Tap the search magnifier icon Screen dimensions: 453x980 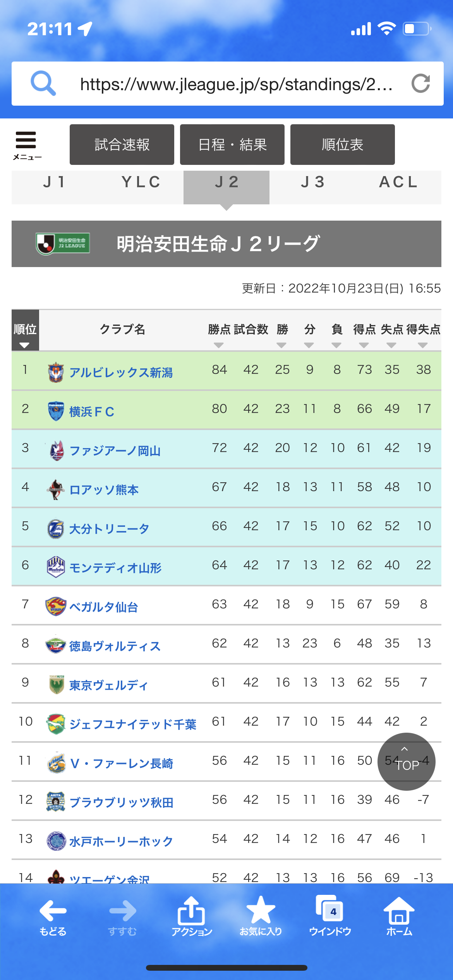(43, 83)
